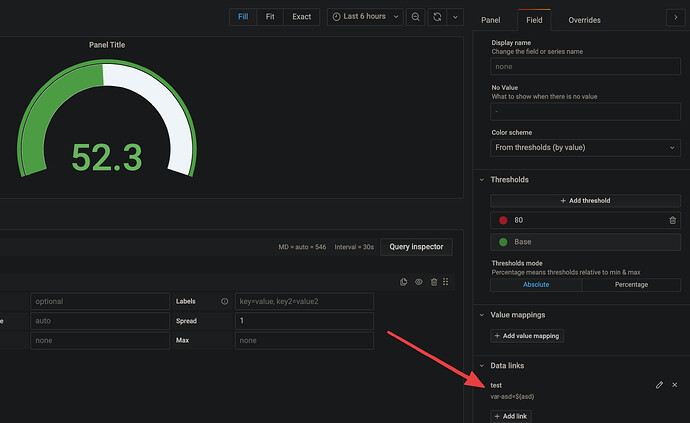
Task: Click the Display name input field
Action: click(585, 66)
